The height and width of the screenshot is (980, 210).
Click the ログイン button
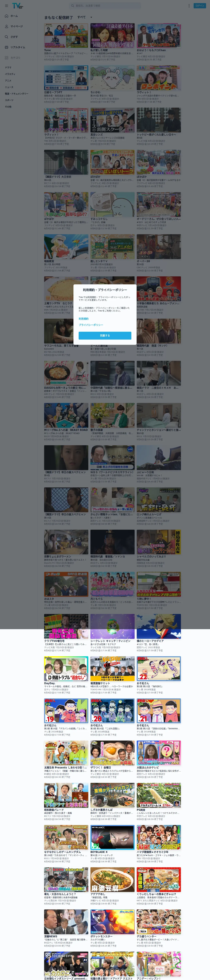200,6
